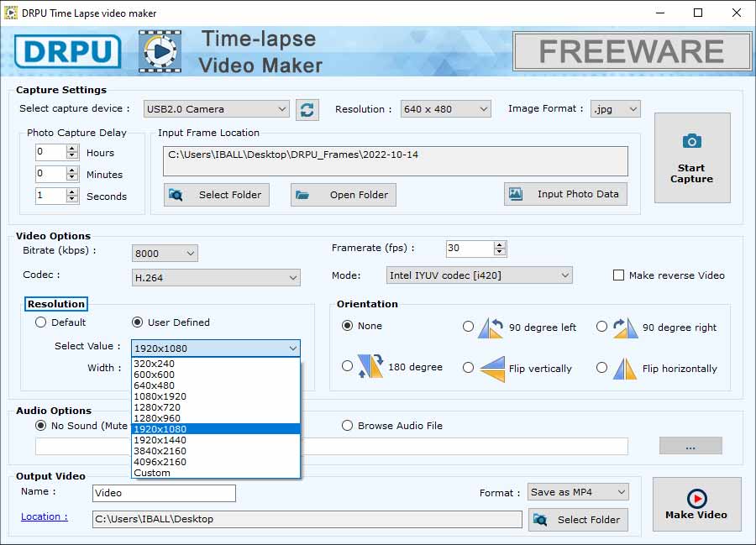Click the Flip vertically icon
This screenshot has width=756, height=545.
click(x=493, y=369)
